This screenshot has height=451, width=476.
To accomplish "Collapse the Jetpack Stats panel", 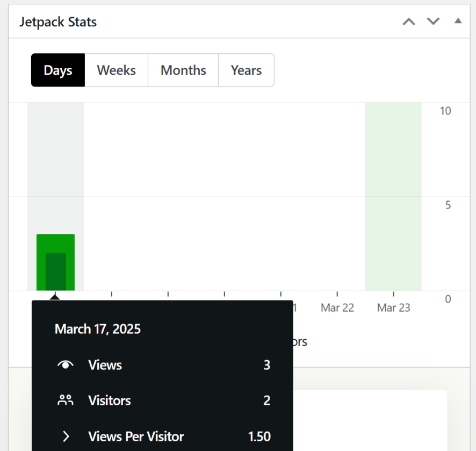I will click(458, 21).
